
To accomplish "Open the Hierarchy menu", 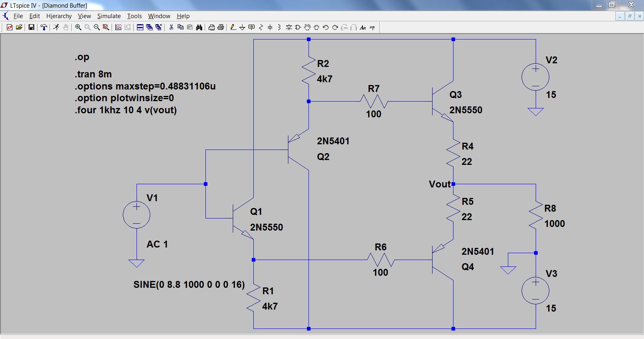I will point(59,16).
